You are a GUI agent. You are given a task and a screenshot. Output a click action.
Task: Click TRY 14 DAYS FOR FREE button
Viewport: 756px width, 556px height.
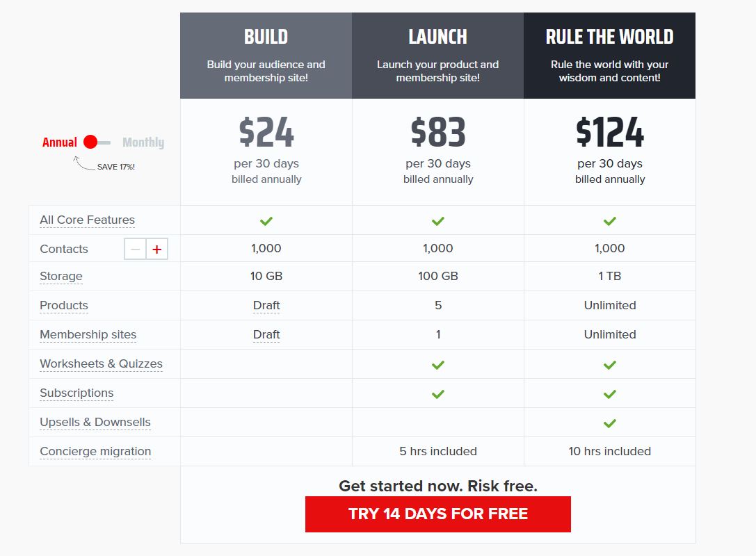pyautogui.click(x=437, y=514)
